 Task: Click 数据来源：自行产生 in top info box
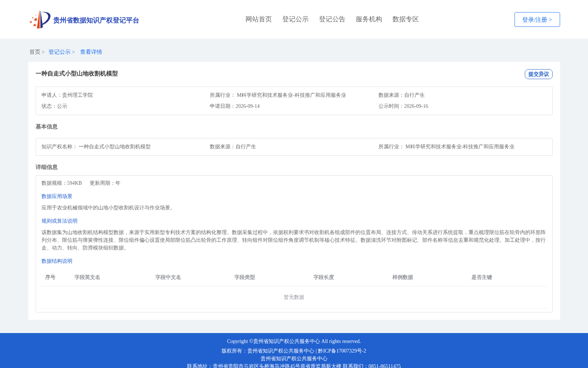pos(402,95)
